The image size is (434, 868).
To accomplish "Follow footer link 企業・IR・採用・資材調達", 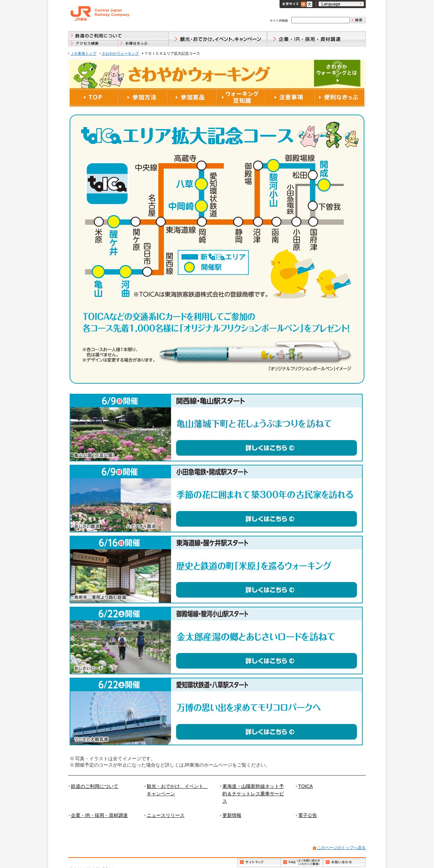I will pos(99,815).
